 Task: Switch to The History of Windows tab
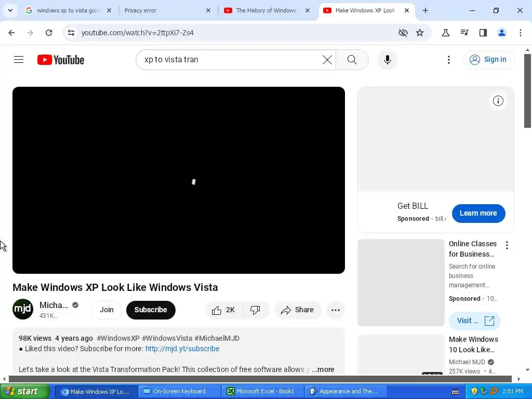tap(265, 10)
